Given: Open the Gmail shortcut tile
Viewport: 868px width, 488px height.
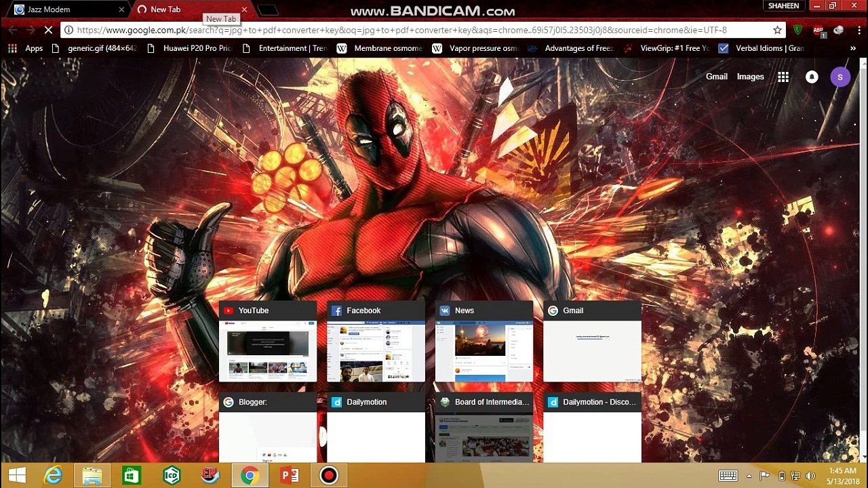Looking at the screenshot, I should tap(592, 342).
